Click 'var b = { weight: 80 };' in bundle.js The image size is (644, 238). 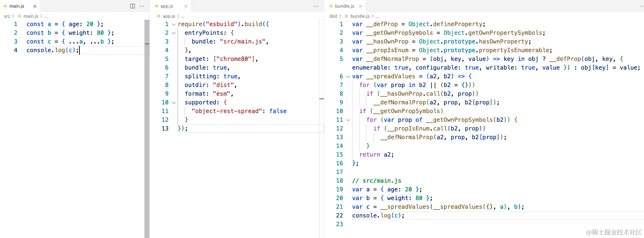392,198
